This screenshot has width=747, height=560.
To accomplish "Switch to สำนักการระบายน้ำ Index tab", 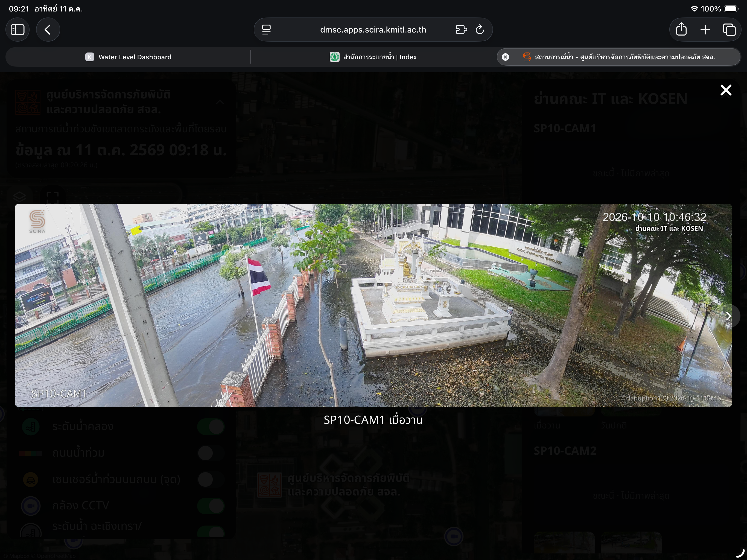I will pos(373,57).
